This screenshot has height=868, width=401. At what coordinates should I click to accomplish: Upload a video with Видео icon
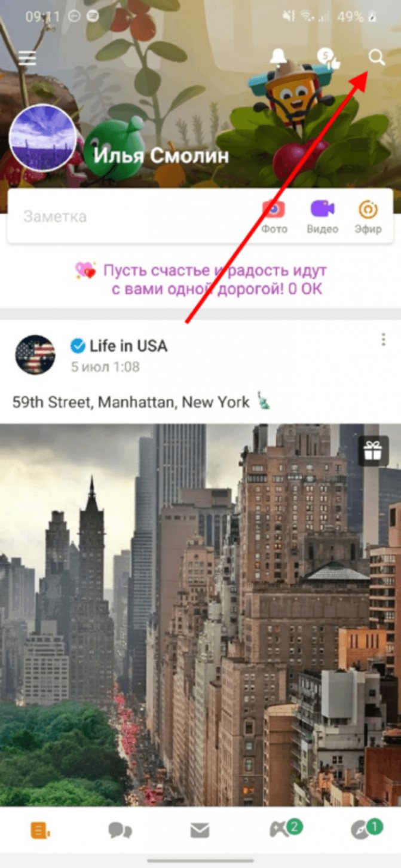pos(323,216)
